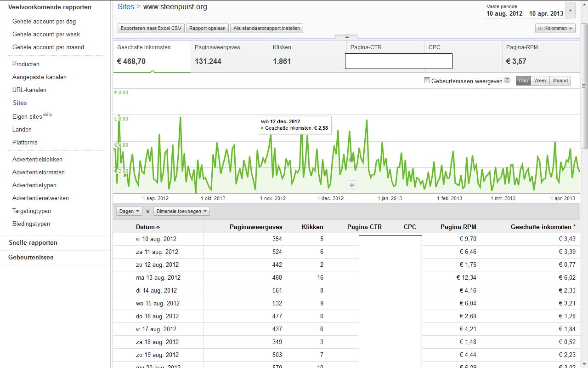Open Gehele account per week report
588x368 pixels.
tap(46, 34)
